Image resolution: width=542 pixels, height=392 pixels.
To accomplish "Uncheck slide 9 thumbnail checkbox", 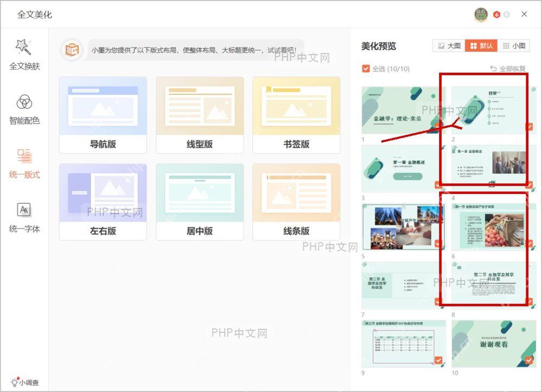I will click(x=438, y=360).
